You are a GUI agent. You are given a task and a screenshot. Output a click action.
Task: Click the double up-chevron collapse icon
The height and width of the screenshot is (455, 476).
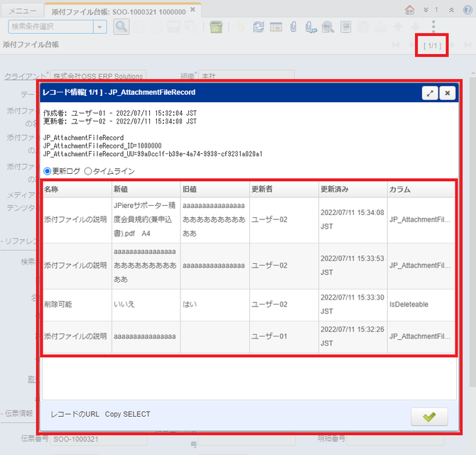451,10
